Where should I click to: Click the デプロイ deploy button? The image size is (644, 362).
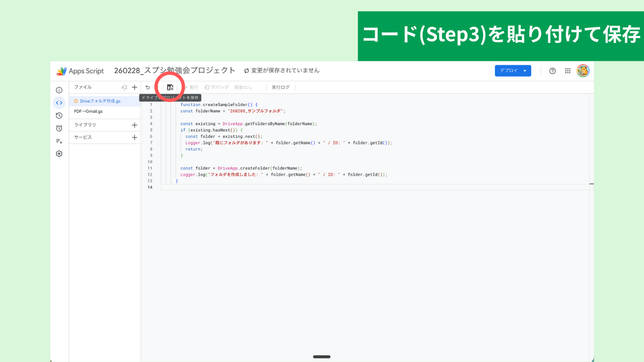coord(508,71)
